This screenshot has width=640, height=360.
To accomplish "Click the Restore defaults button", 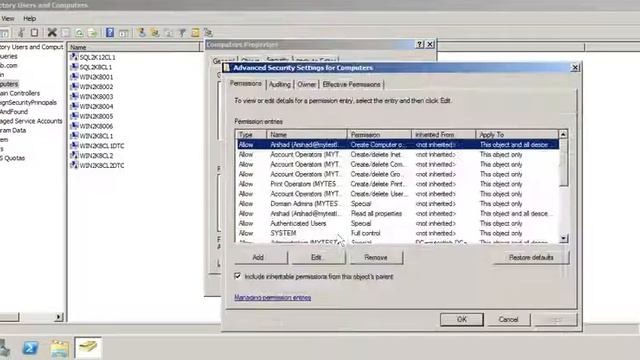I will pos(531,258).
